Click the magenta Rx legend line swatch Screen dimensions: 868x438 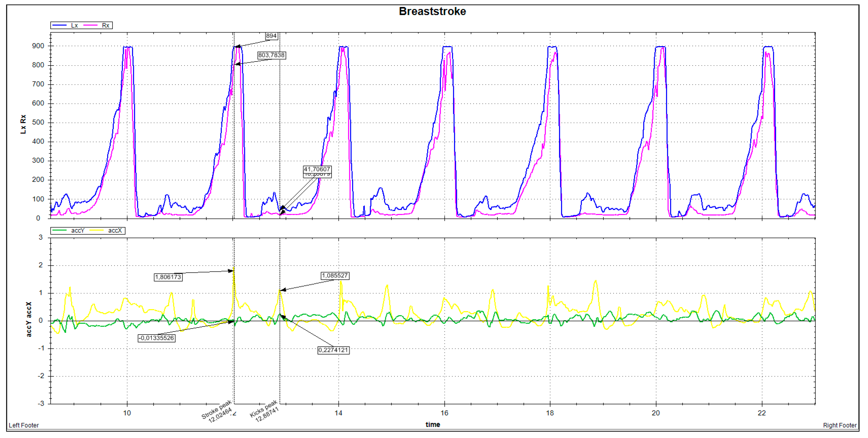[x=90, y=26]
